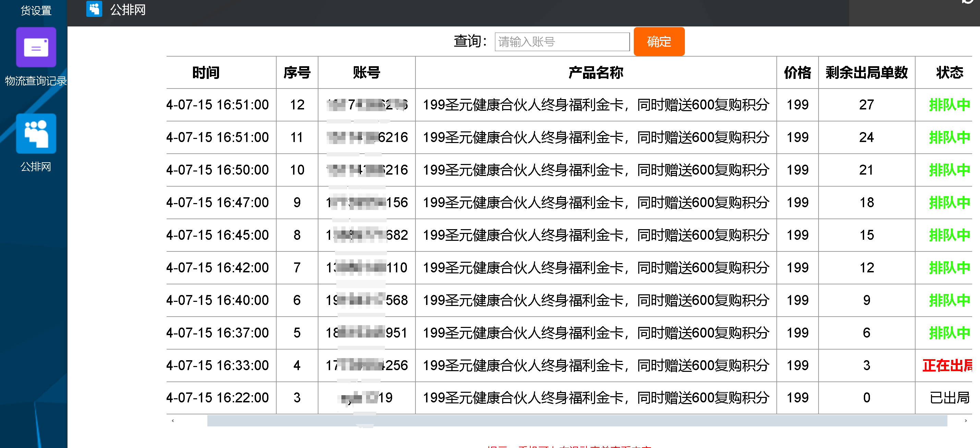Click the 公排网 window title icon

pos(94,9)
